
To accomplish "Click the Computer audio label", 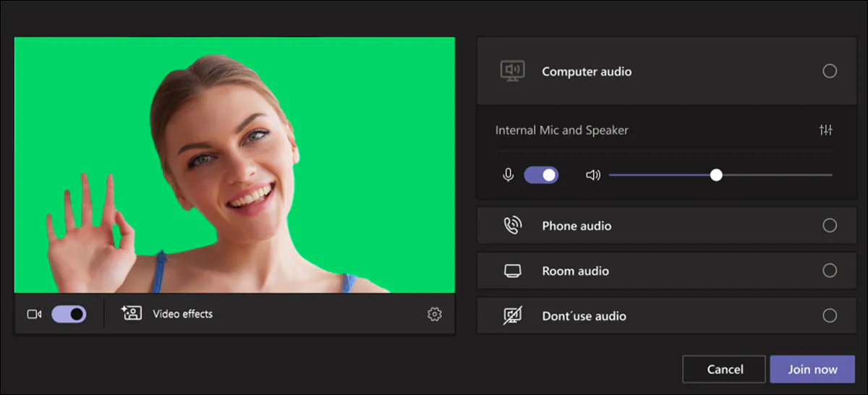I will 587,72.
